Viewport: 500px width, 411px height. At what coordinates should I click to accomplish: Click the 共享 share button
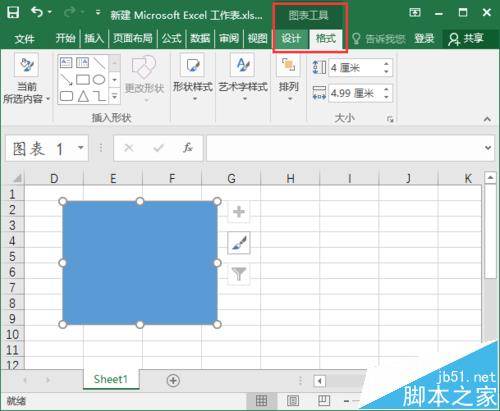click(x=466, y=39)
